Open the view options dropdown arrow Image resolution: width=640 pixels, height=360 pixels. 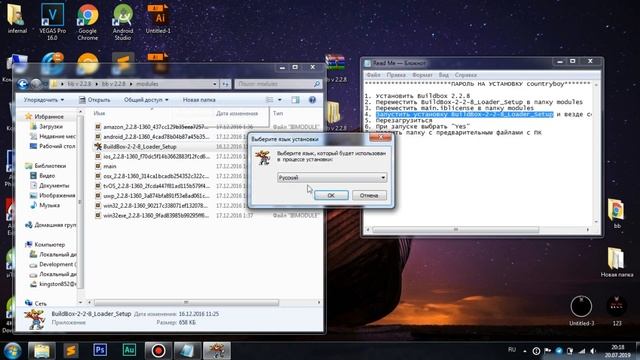pos(280,100)
